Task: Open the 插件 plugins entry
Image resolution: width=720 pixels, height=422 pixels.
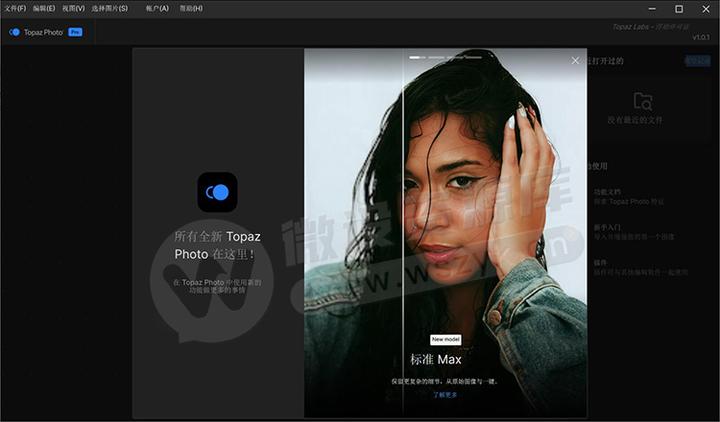Action: [x=641, y=268]
